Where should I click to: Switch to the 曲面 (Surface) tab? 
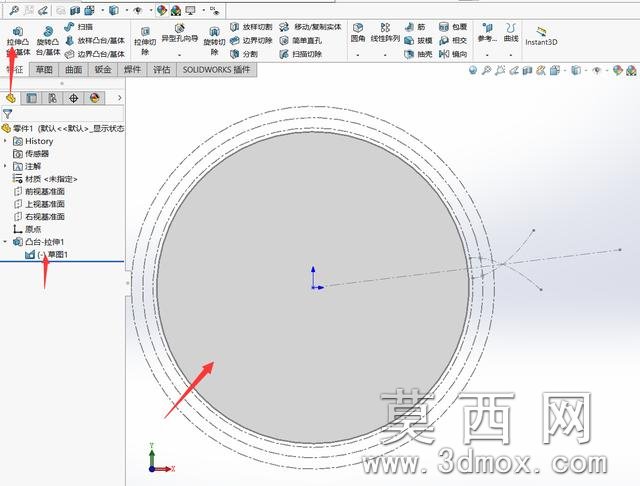point(73,70)
